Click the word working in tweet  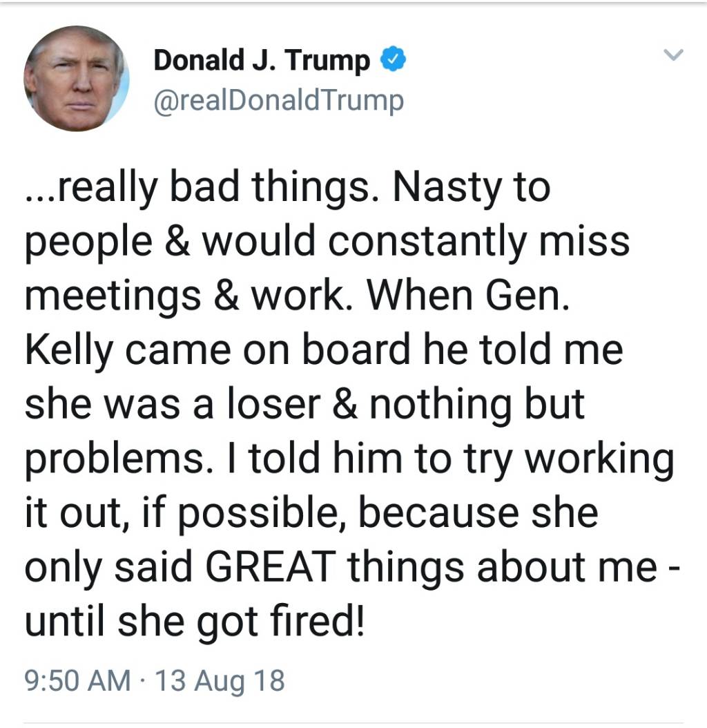[599, 459]
